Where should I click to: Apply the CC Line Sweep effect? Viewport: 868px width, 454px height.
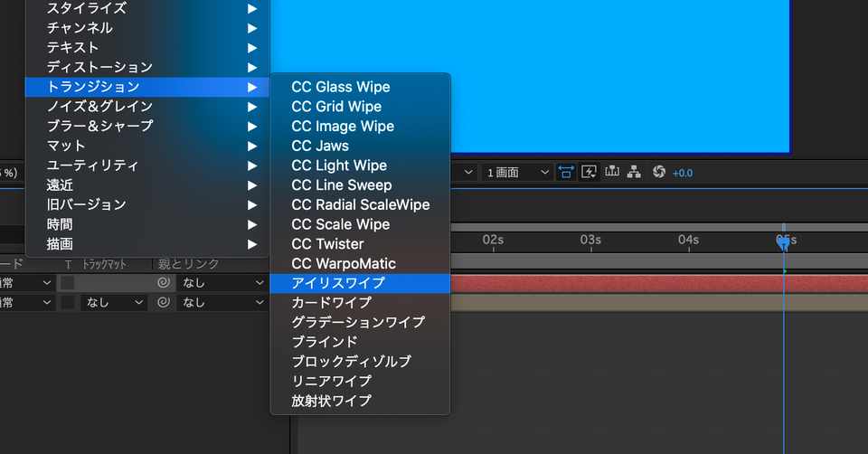[x=361, y=184]
